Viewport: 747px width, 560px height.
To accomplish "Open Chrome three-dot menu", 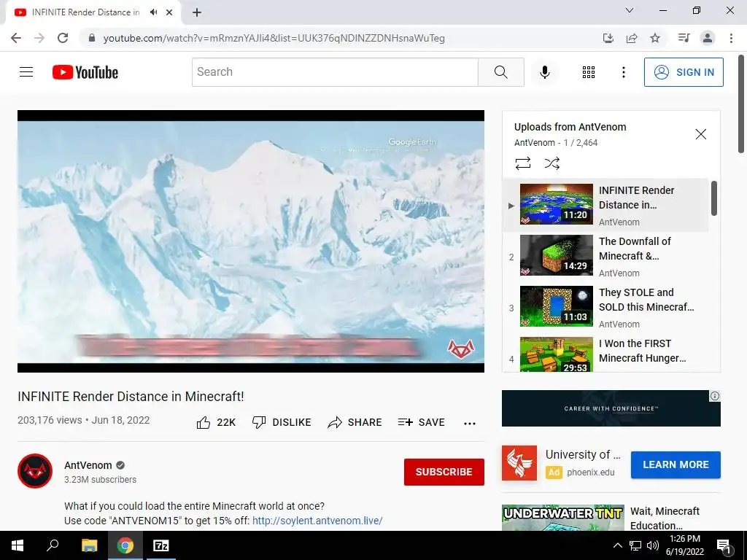I will tap(731, 38).
